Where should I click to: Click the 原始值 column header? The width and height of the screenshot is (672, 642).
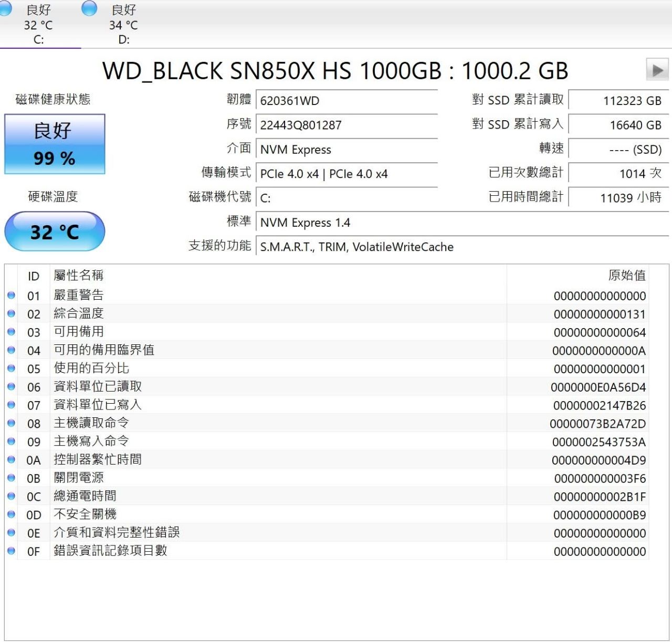point(626,276)
